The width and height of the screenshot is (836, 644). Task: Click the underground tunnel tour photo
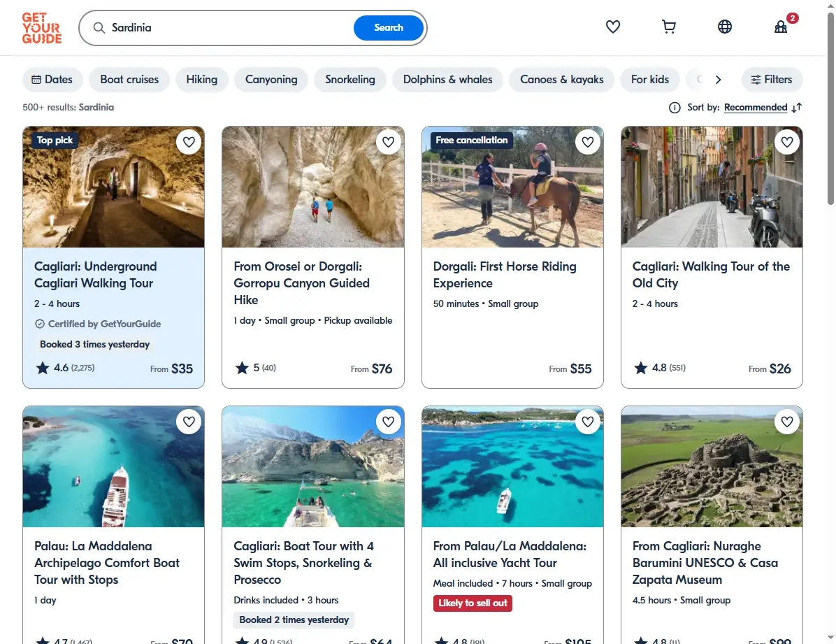[x=113, y=187]
